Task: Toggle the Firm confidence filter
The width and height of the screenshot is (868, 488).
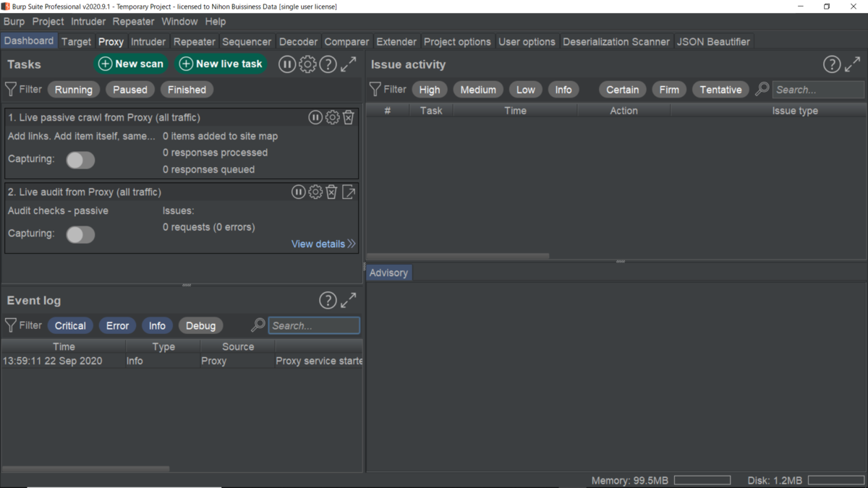Action: tap(669, 90)
